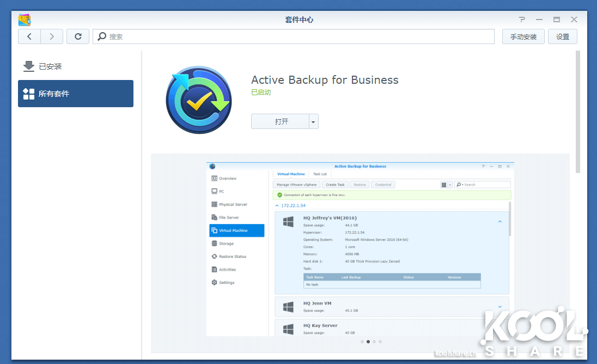Go forward with the right arrow button
597x364 pixels.
click(x=52, y=36)
